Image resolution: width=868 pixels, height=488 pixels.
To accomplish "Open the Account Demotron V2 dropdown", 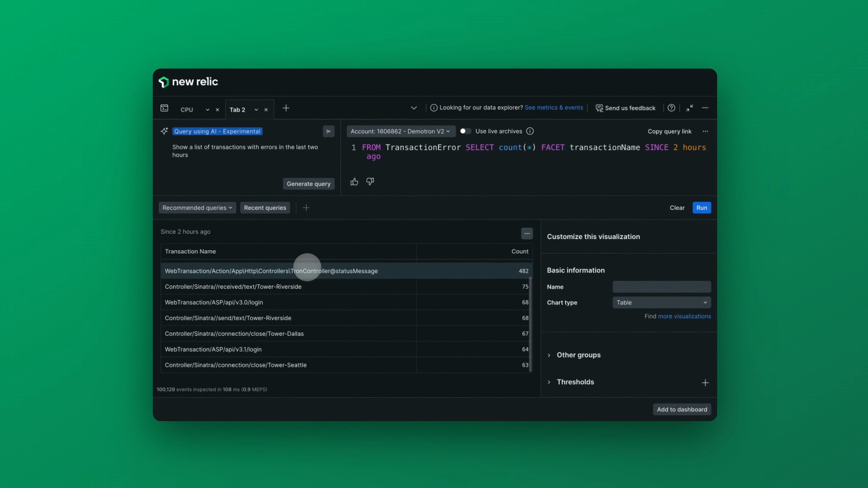I will (x=401, y=131).
